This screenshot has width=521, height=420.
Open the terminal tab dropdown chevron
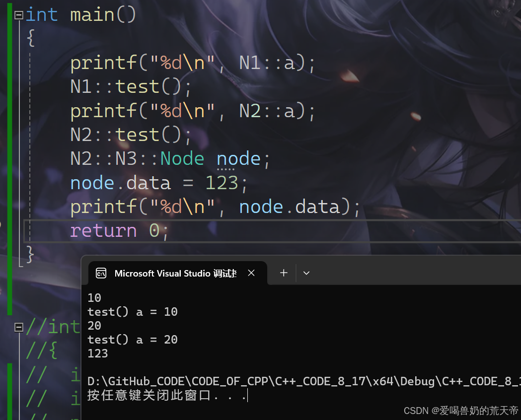point(306,273)
